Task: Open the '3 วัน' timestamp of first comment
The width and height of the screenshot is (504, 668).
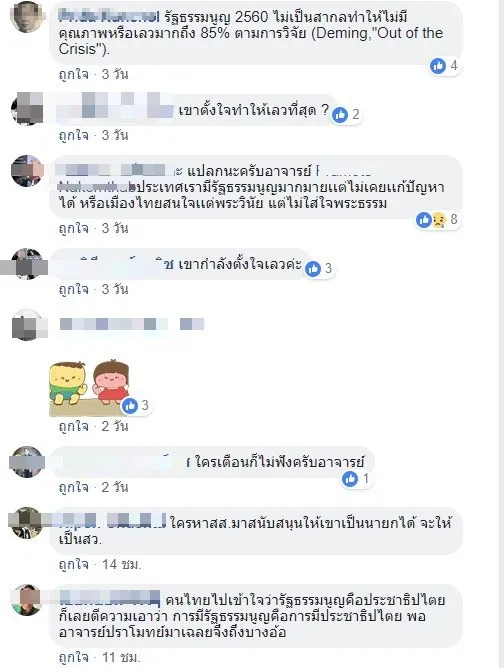Action: [115, 75]
